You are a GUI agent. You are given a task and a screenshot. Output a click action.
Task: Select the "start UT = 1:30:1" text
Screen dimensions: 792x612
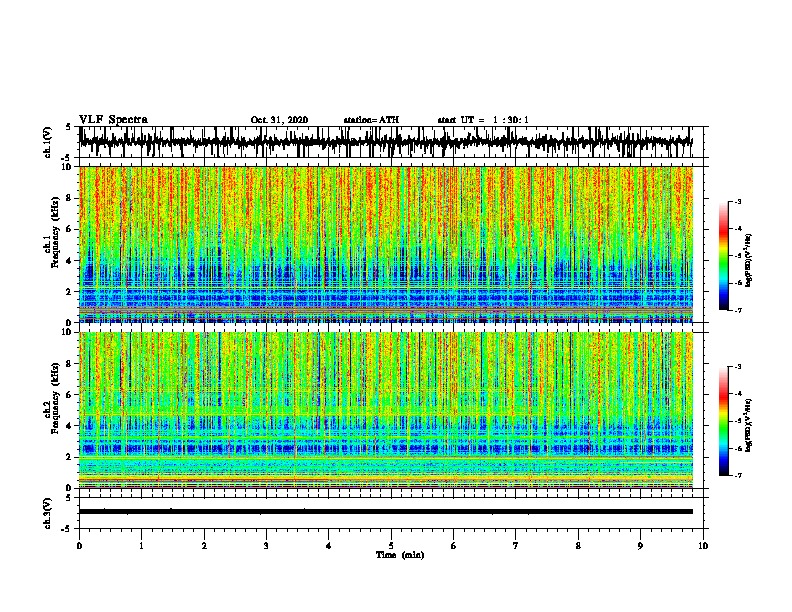(x=483, y=120)
